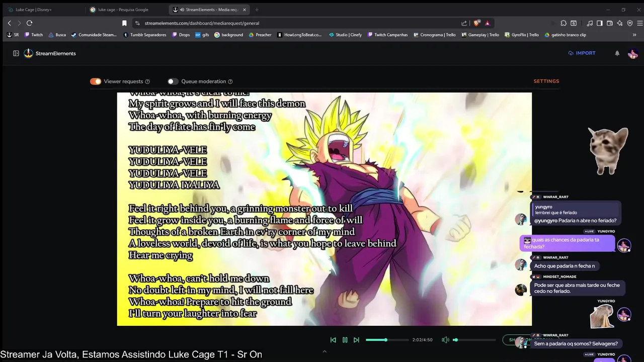Open the GyroFlix | Trello bookmark
Image resolution: width=644 pixels, height=362 pixels.
pos(521,35)
